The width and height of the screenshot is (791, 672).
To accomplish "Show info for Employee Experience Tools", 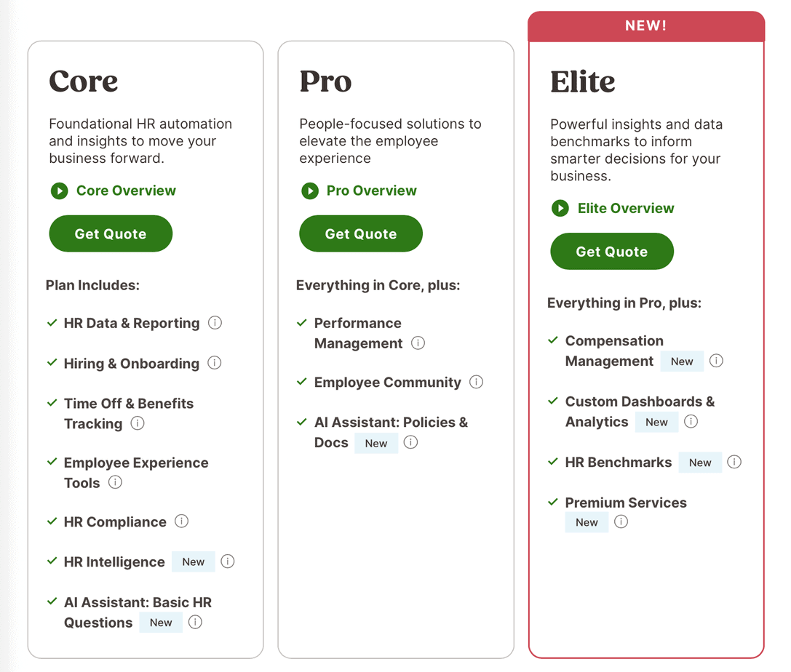I will coord(115,482).
